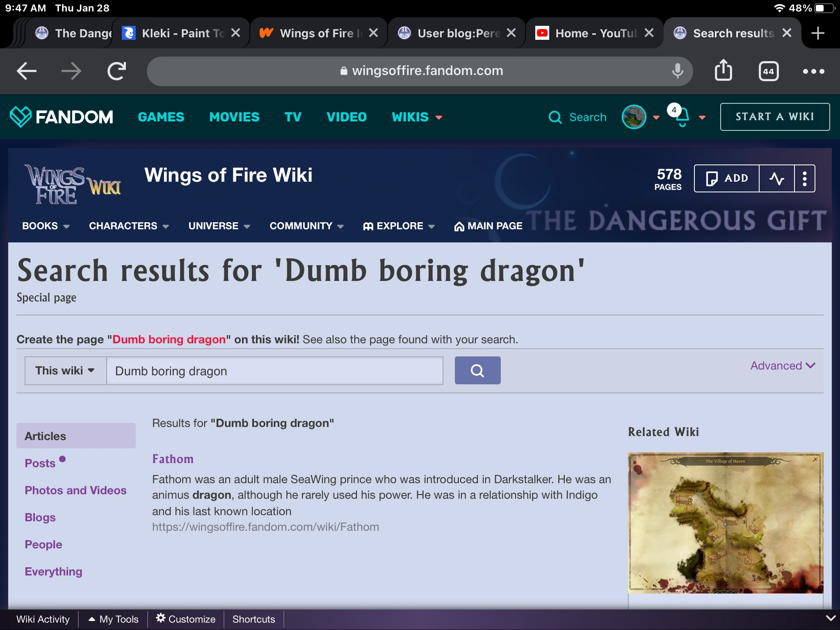Click the START A WIKI button
Screen dimensions: 840x630
(774, 116)
